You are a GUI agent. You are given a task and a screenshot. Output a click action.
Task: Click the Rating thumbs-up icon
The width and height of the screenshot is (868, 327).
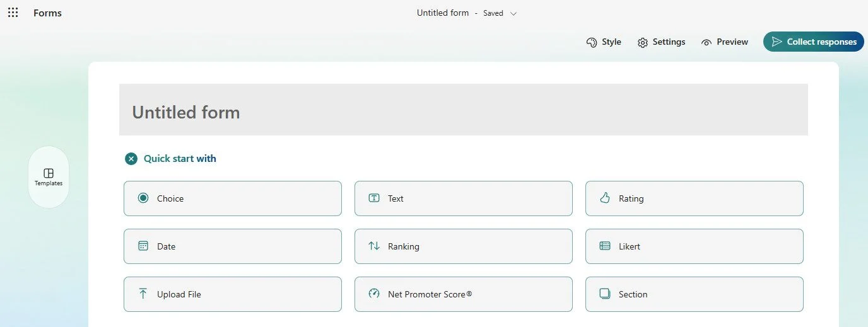(605, 198)
